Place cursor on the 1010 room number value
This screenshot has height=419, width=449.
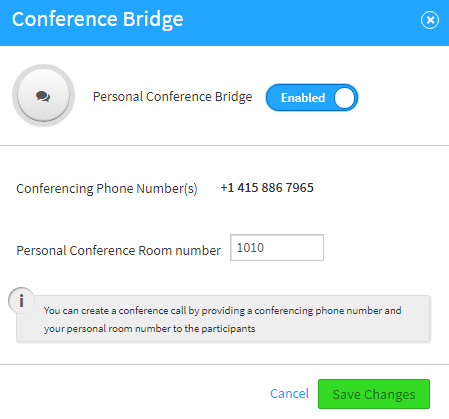coord(250,248)
